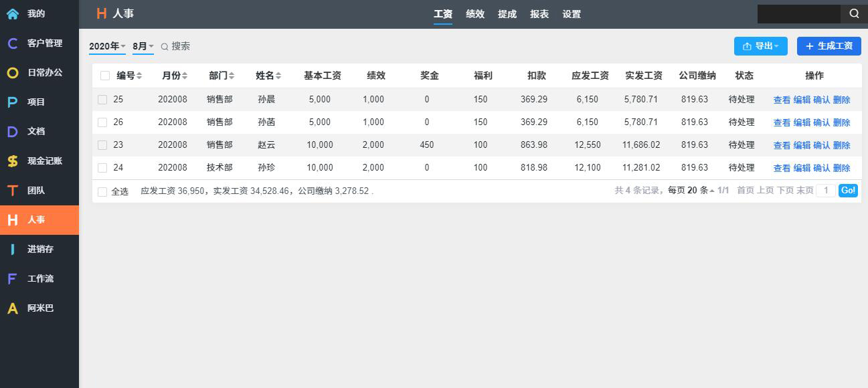The height and width of the screenshot is (388, 868).
Task: Click 删除 for 赵云 row
Action: click(841, 146)
